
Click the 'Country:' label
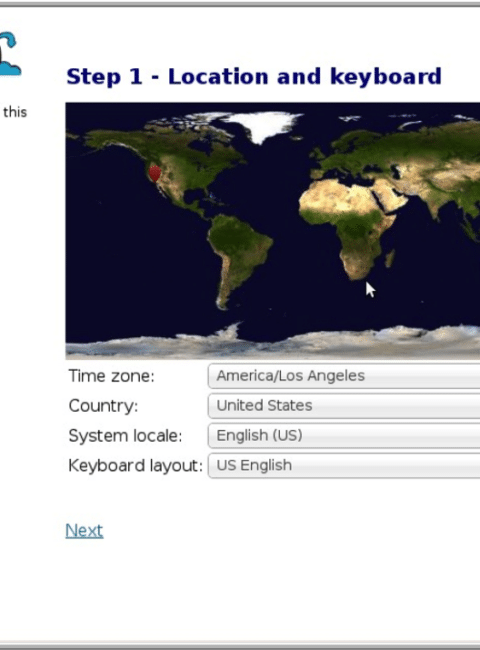[103, 406]
